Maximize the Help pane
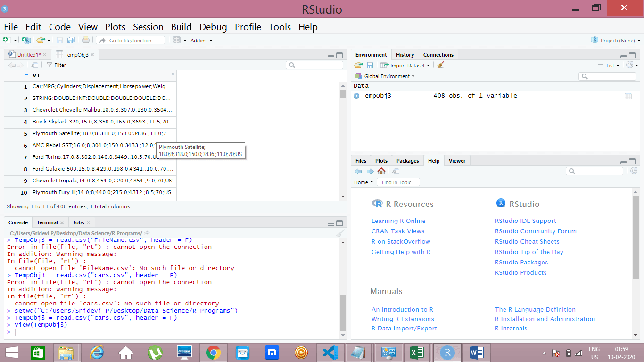The width and height of the screenshot is (644, 362). point(633,161)
